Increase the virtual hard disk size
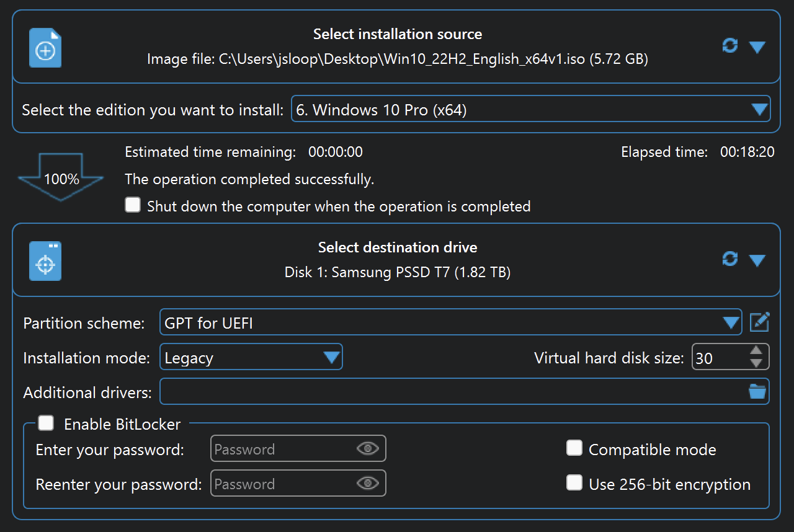794x532 pixels. click(x=756, y=351)
